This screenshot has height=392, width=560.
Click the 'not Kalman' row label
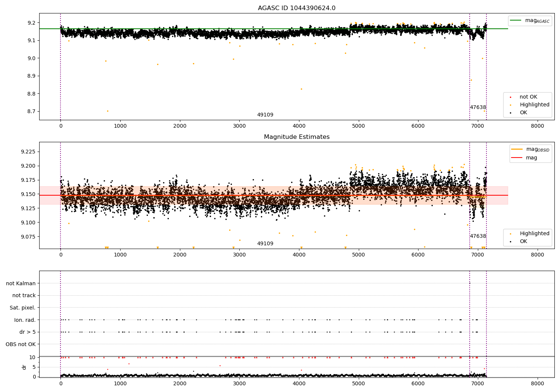click(x=21, y=283)
